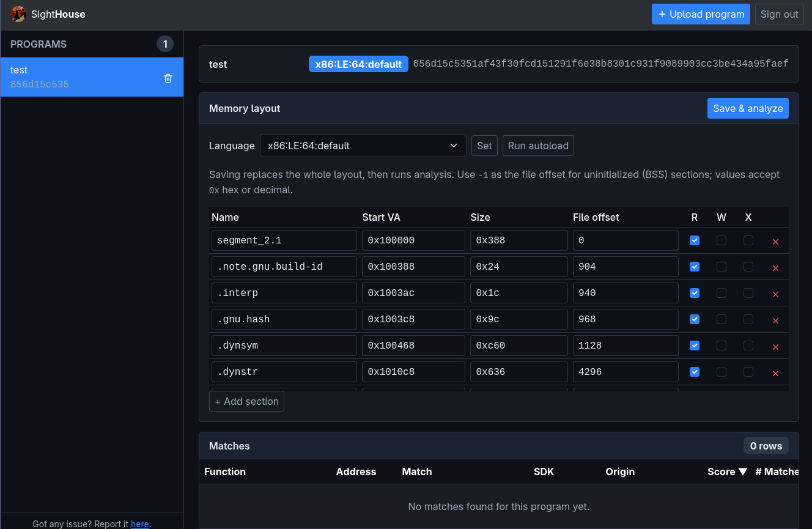The height and width of the screenshot is (529, 812).
Task: Edit the .gnu.hash name field
Action: (284, 319)
